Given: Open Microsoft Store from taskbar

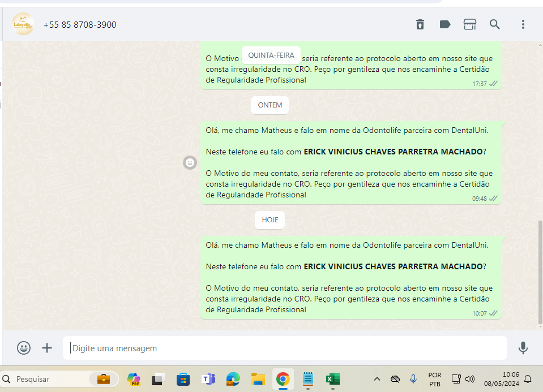Looking at the screenshot, I should [183, 379].
